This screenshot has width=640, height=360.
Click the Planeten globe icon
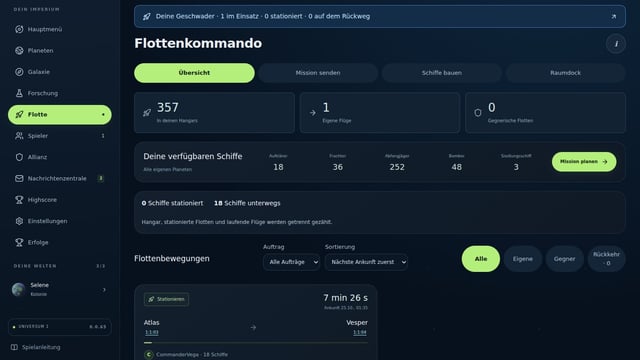coord(19,51)
